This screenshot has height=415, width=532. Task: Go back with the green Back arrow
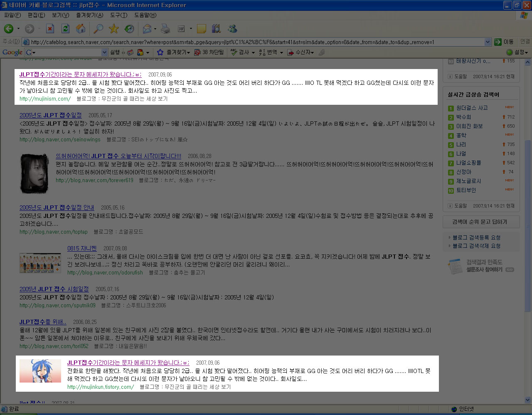click(8, 29)
